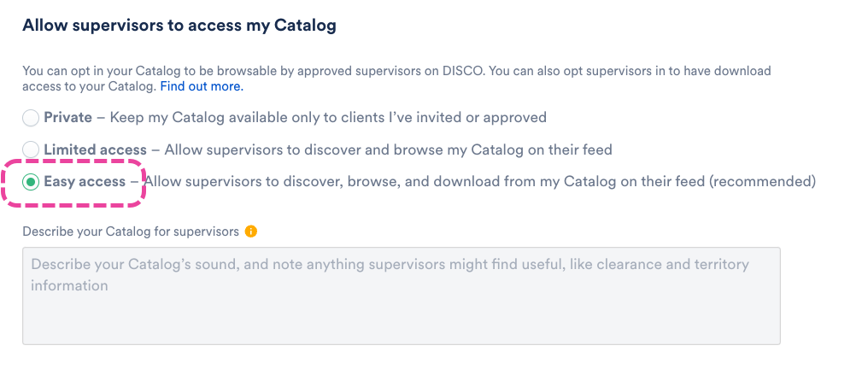The height and width of the screenshot is (375, 868).
Task: Select the Private radio button
Action: point(31,118)
